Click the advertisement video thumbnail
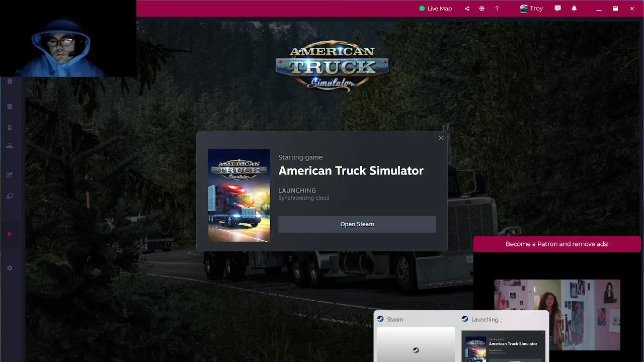644x362 pixels. 557,315
